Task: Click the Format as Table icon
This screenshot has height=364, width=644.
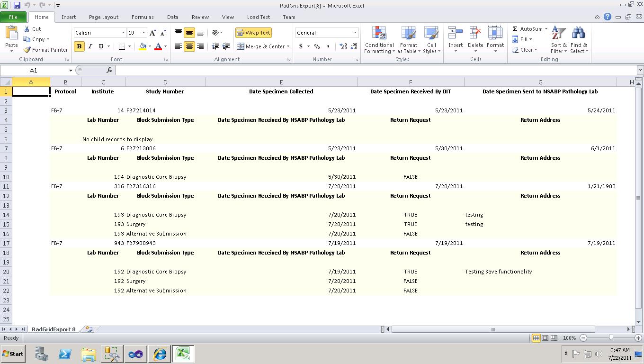Action: [408, 40]
